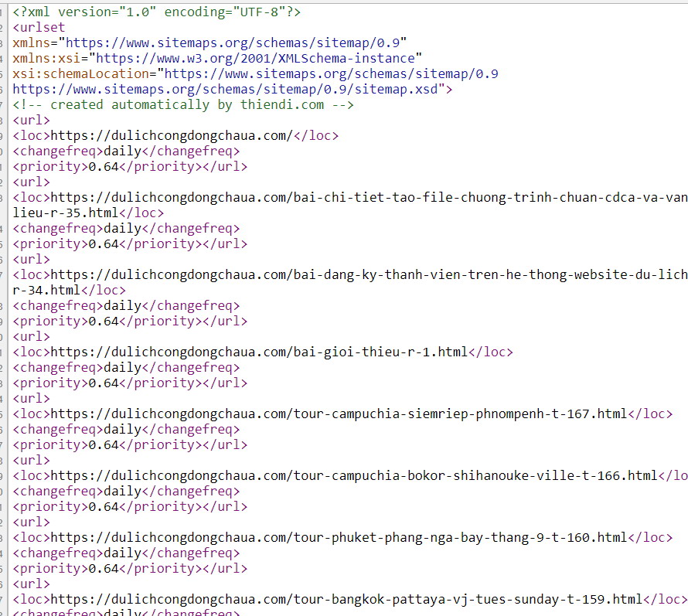Image resolution: width=688 pixels, height=616 pixels.
Task: Click the lieu-r-35.html wrapped line
Action: click(88, 213)
